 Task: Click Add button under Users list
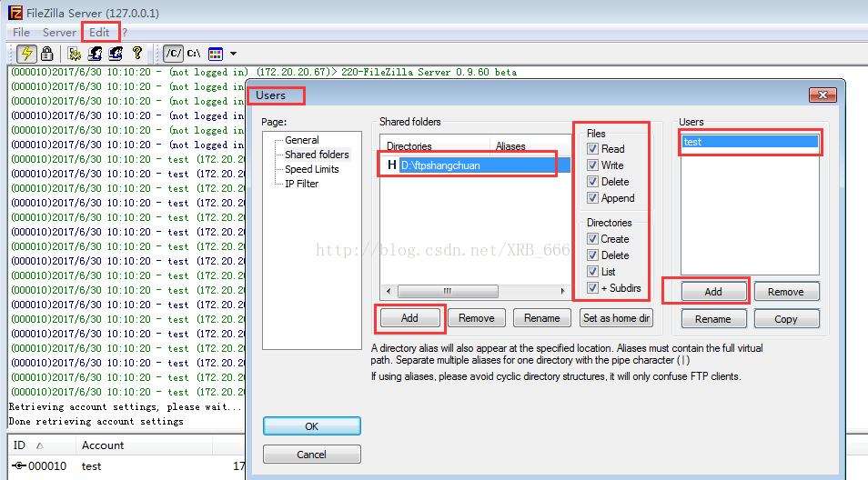click(713, 292)
